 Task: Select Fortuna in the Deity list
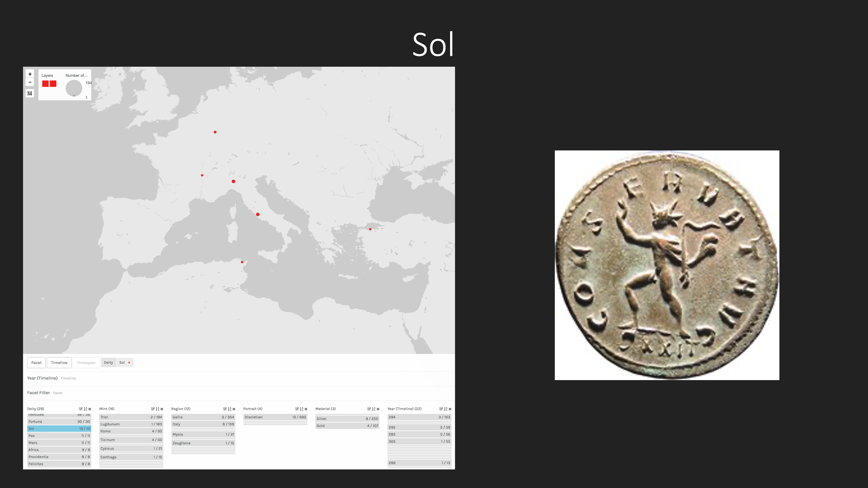[x=59, y=422]
